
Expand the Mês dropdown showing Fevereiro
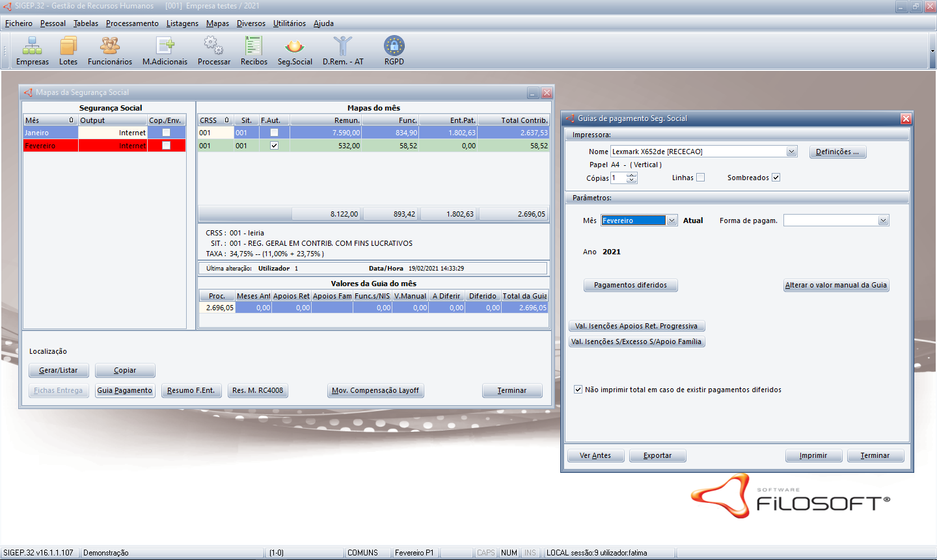click(x=672, y=220)
